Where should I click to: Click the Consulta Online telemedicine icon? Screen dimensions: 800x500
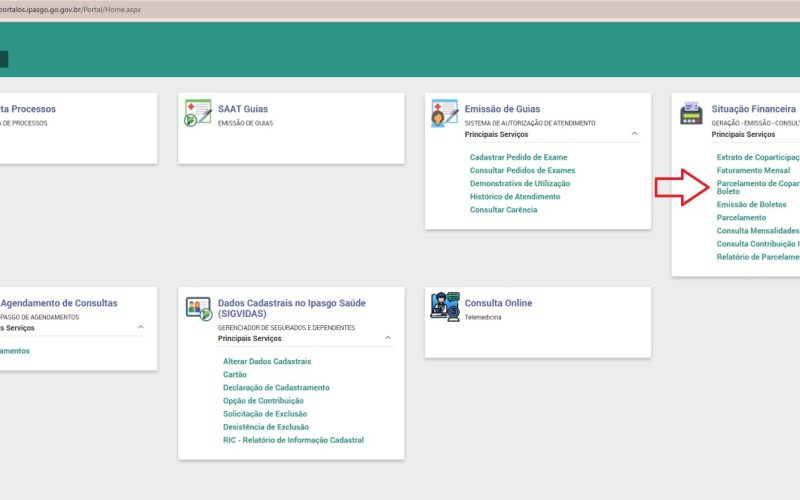tap(444, 305)
